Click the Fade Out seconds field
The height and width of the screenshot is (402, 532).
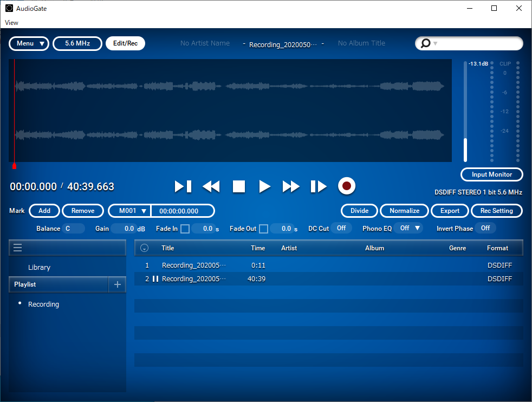tap(281, 229)
